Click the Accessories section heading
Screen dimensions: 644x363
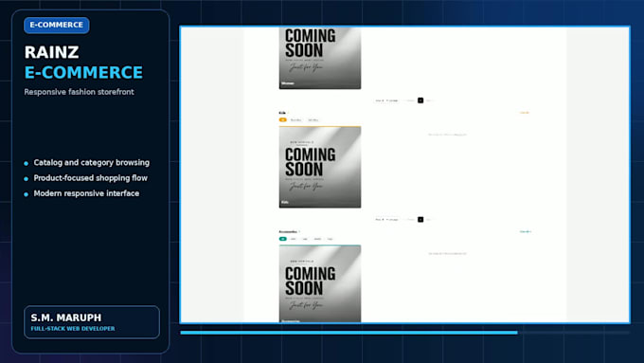[288, 231]
